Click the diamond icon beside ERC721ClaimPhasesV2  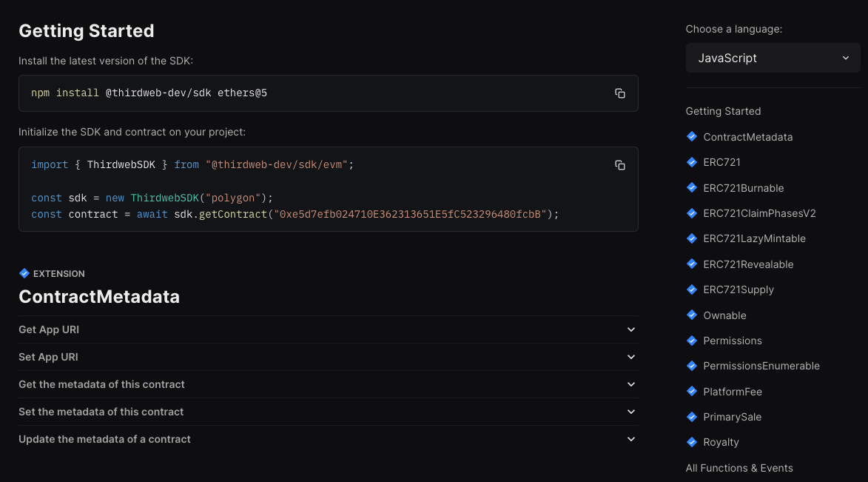pos(691,212)
